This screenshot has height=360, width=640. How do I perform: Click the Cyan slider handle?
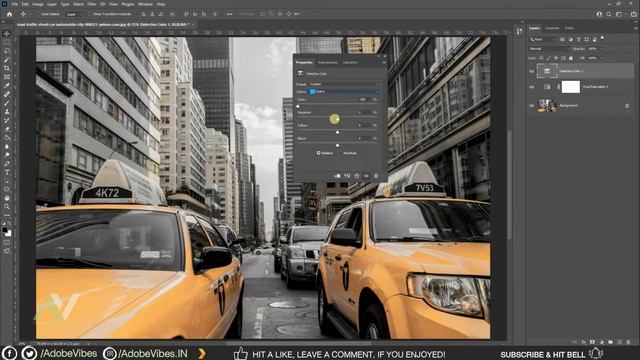(298, 106)
